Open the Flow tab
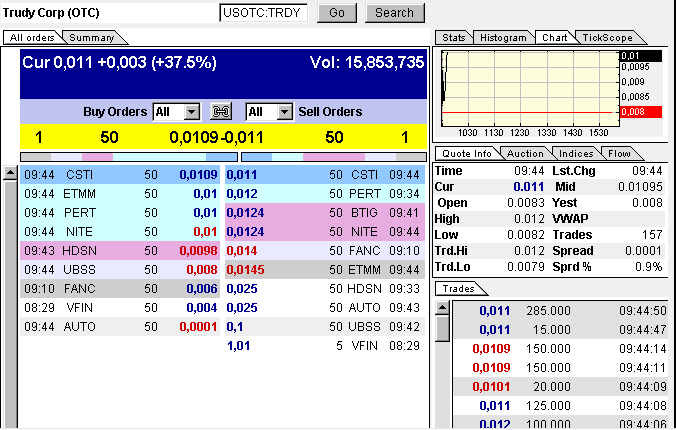 tap(620, 154)
